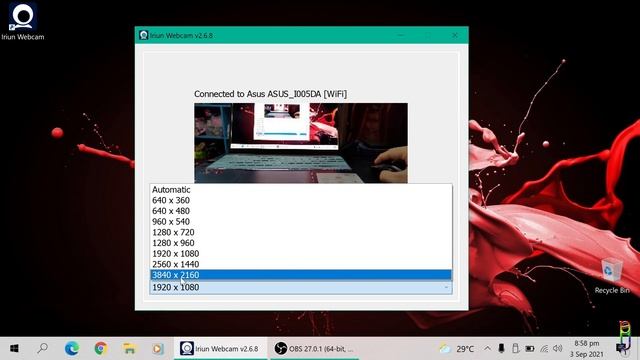This screenshot has height=360, width=640.
Task: Select 1280 x 720 resolution
Action: point(301,232)
